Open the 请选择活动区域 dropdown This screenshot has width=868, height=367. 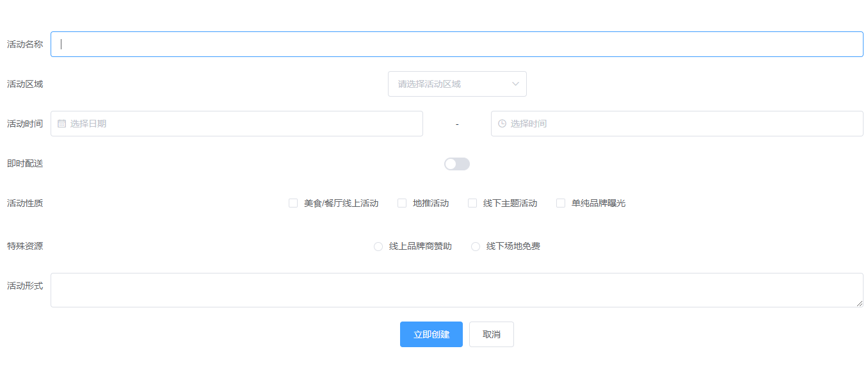pos(457,84)
